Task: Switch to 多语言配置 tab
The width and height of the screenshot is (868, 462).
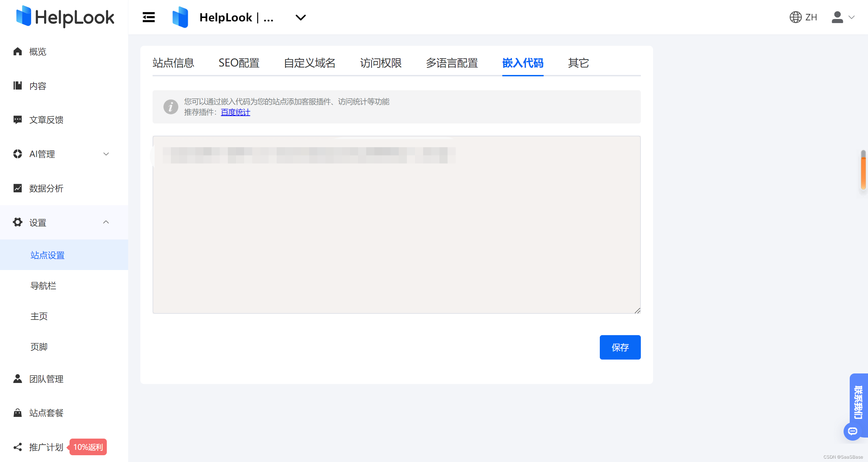Action: (x=452, y=63)
